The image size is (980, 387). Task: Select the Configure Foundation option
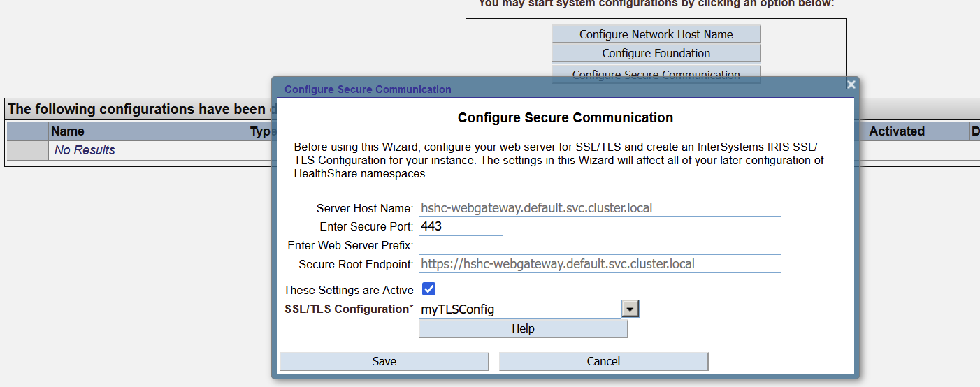click(x=656, y=53)
